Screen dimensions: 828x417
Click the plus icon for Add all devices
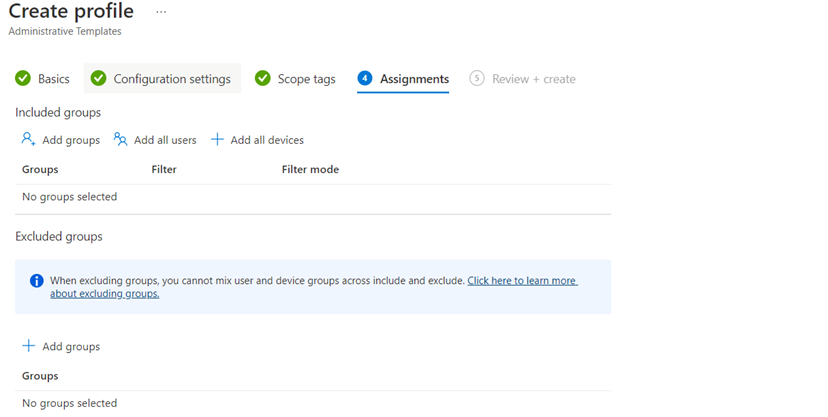click(217, 140)
